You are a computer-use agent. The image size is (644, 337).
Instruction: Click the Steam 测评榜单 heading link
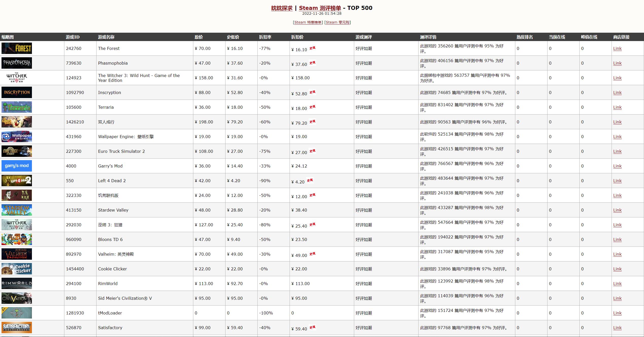pos(320,8)
